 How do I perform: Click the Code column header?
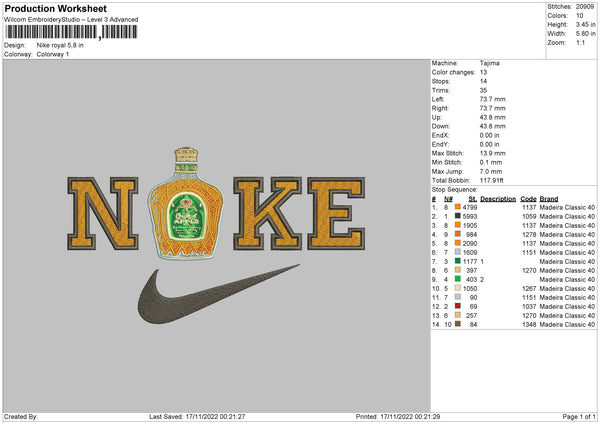pos(528,198)
